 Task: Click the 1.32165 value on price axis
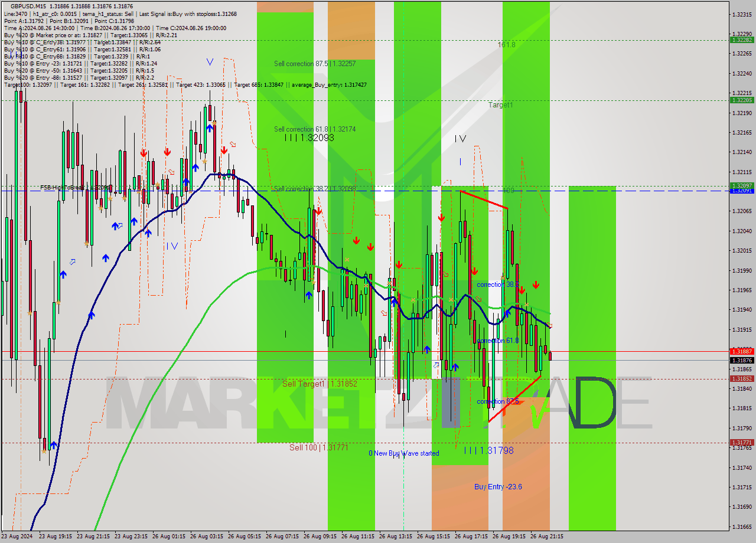pyautogui.click(x=742, y=132)
